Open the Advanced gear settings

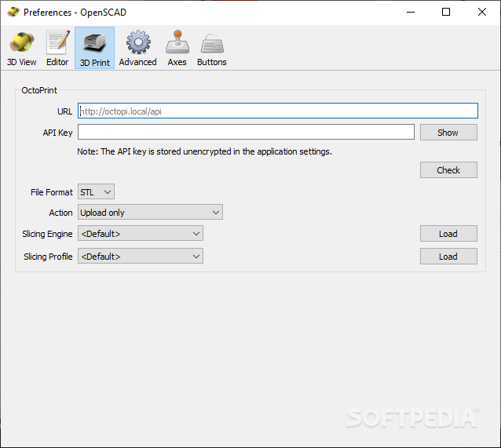click(x=137, y=48)
